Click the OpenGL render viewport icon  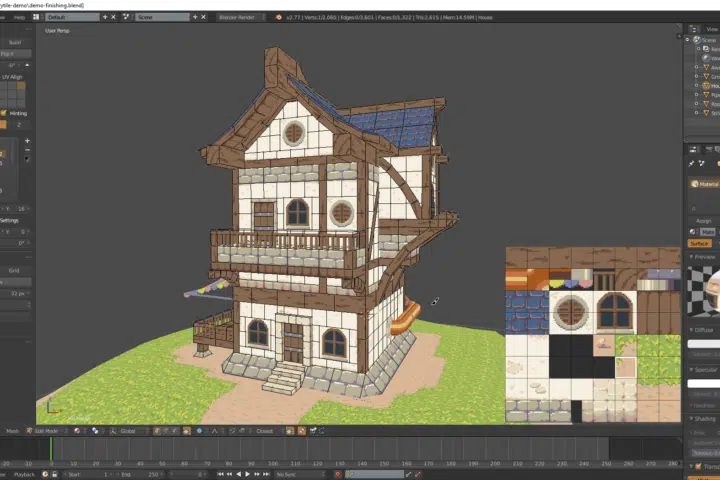pyautogui.click(x=313, y=431)
